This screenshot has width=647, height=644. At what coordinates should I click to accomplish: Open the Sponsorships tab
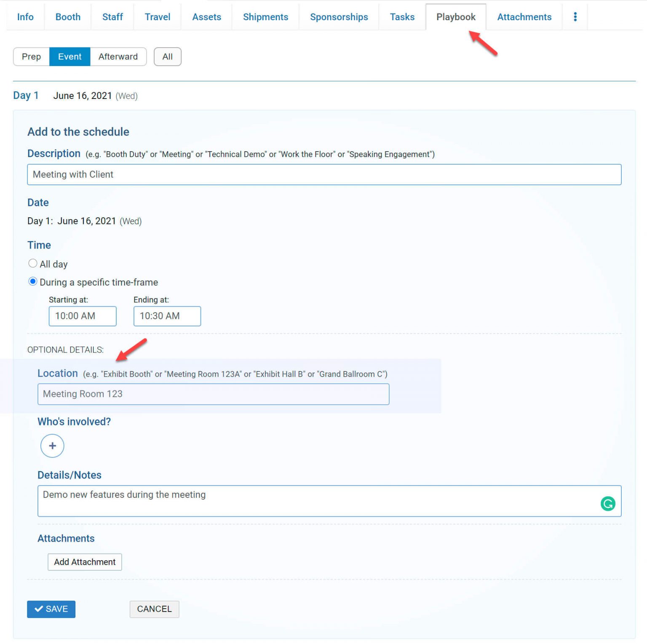pyautogui.click(x=339, y=16)
